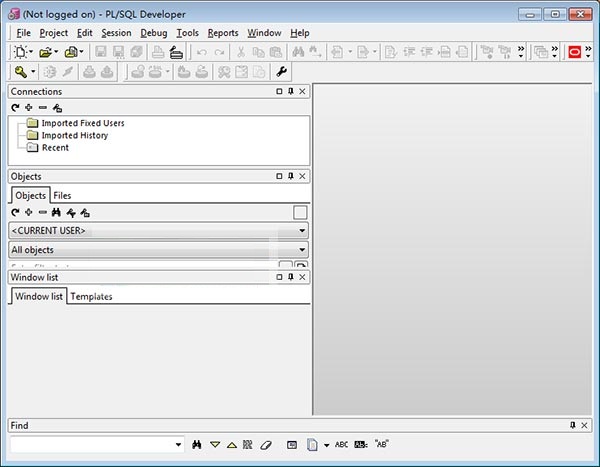Switch to the Templates tab
600x467 pixels.
[91, 297]
